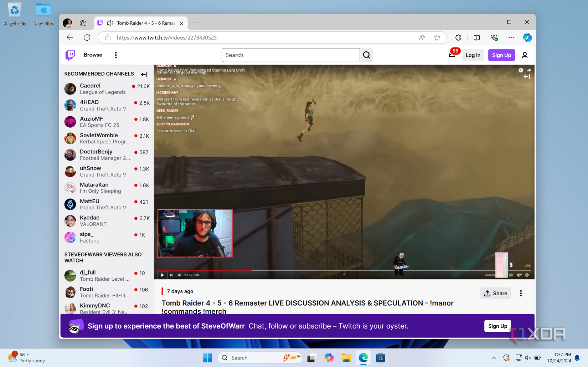Open a new browser tab

tap(196, 23)
